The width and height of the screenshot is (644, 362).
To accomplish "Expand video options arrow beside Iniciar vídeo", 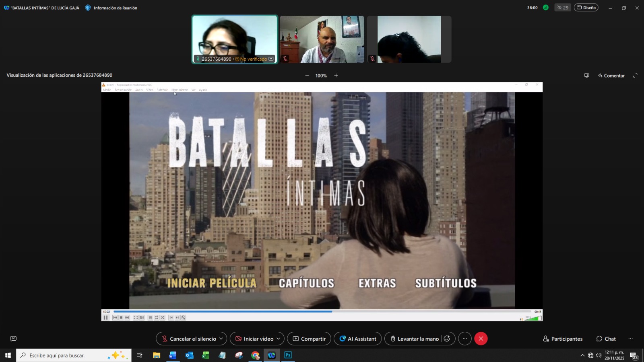I will [x=278, y=339].
